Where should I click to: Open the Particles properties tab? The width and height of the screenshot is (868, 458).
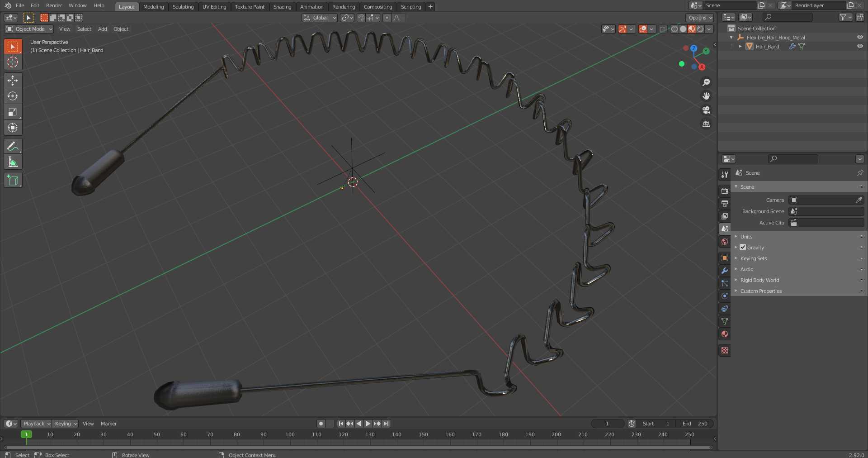click(x=725, y=283)
